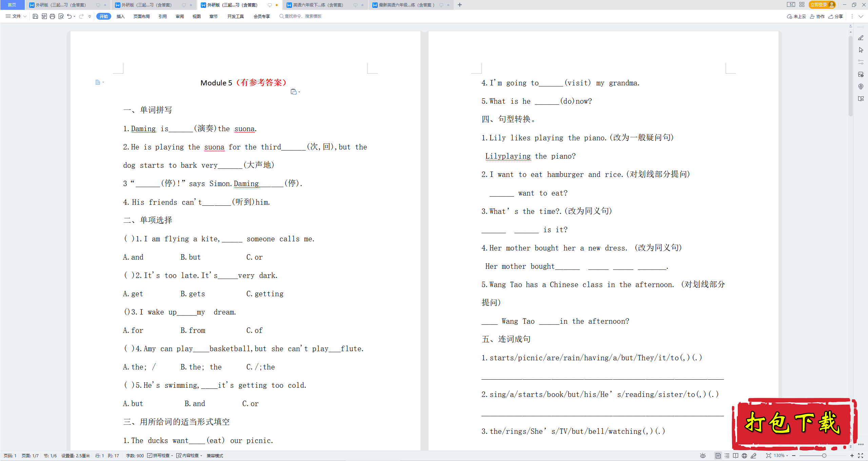
Task: Switch to 最新英语六年级 document tab
Action: (410, 5)
